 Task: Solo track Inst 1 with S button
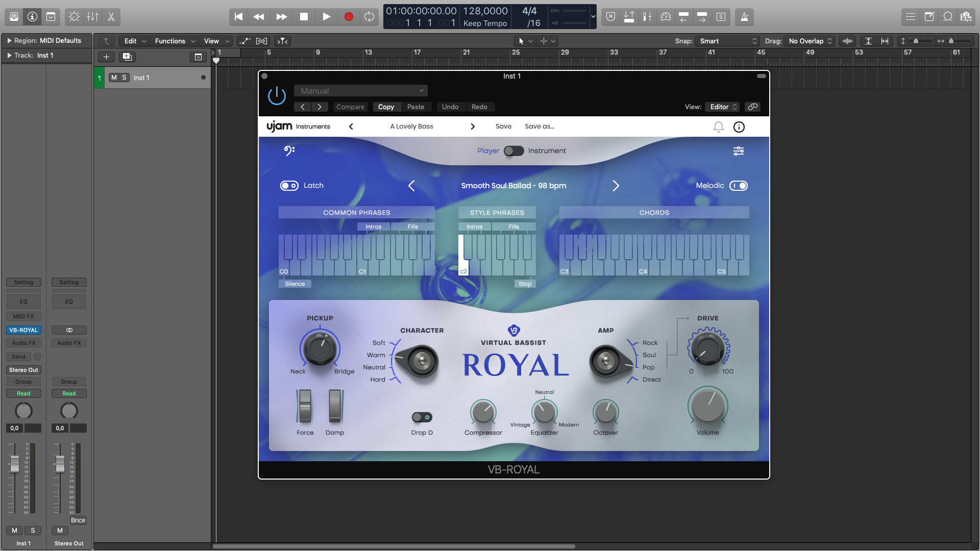click(124, 78)
